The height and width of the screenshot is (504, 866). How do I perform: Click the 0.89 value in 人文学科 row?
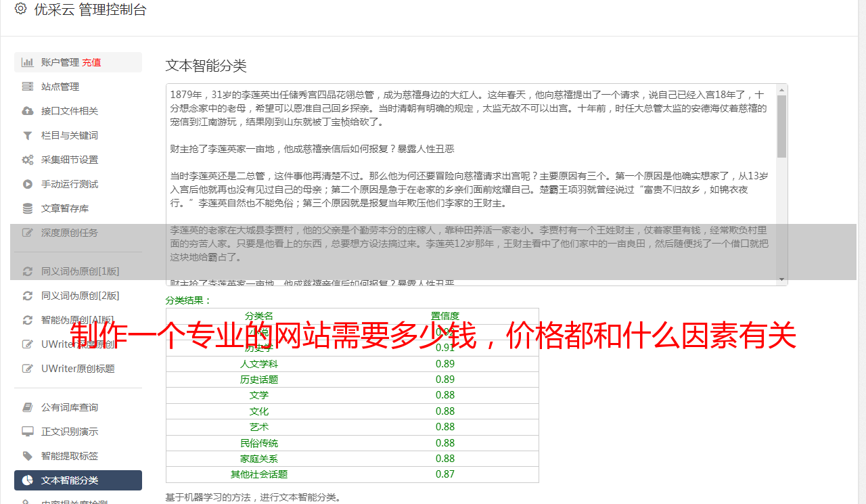(445, 363)
